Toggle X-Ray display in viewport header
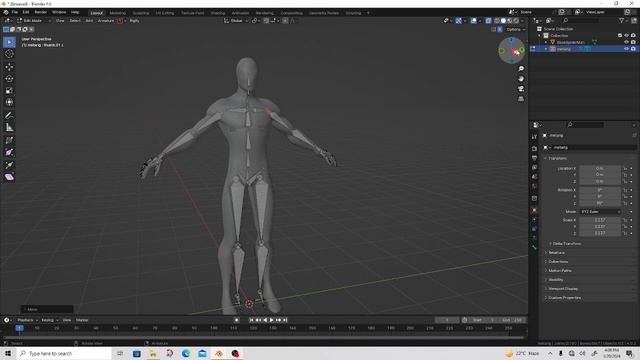This screenshot has width=640, height=360. click(x=488, y=20)
